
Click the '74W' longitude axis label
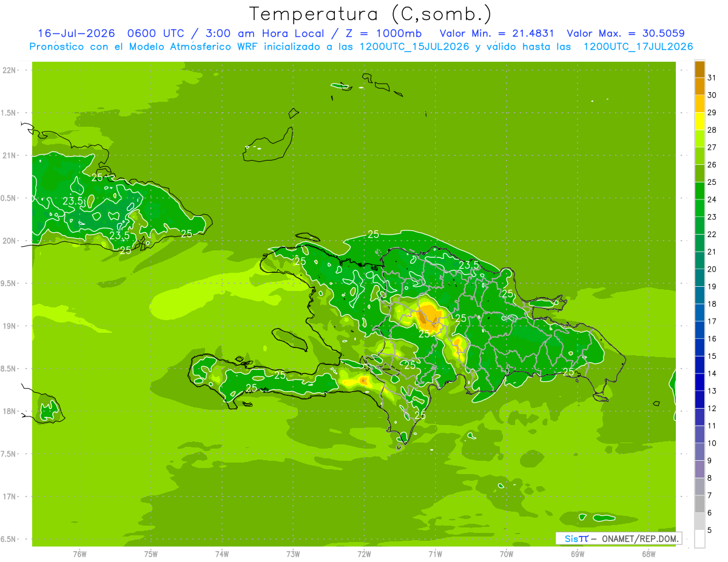pyautogui.click(x=222, y=554)
